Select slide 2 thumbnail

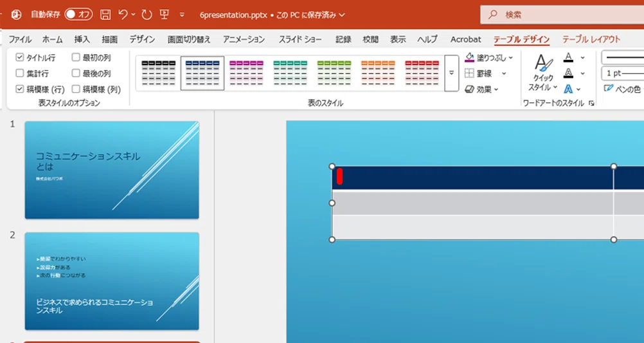click(x=112, y=281)
